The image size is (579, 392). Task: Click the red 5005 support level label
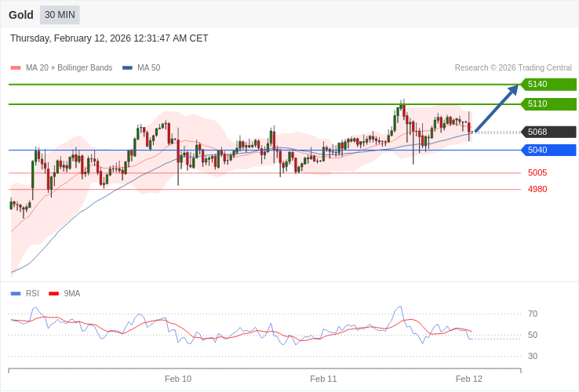click(537, 173)
